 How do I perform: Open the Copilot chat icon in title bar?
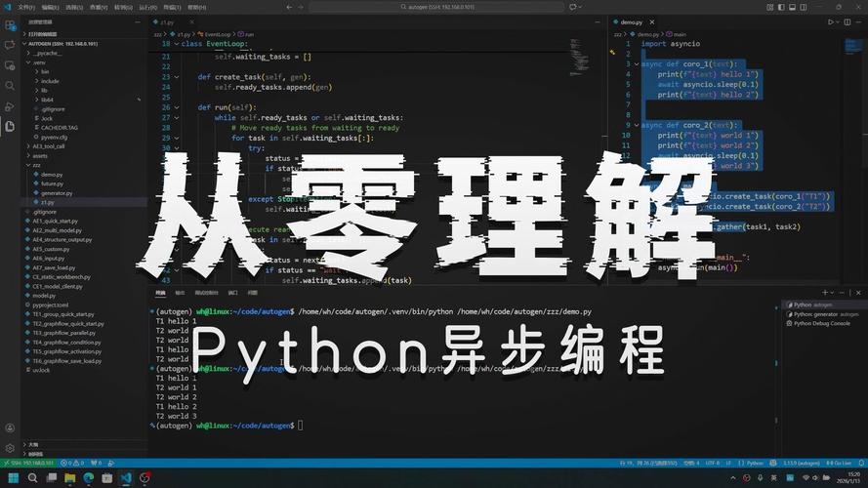(x=572, y=7)
